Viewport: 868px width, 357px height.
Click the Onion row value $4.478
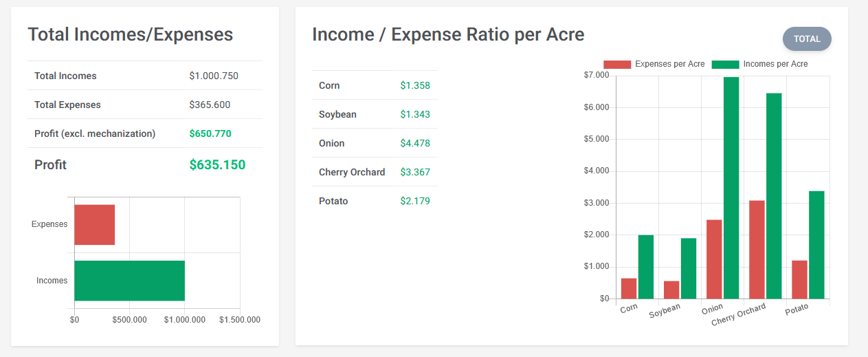coord(415,143)
